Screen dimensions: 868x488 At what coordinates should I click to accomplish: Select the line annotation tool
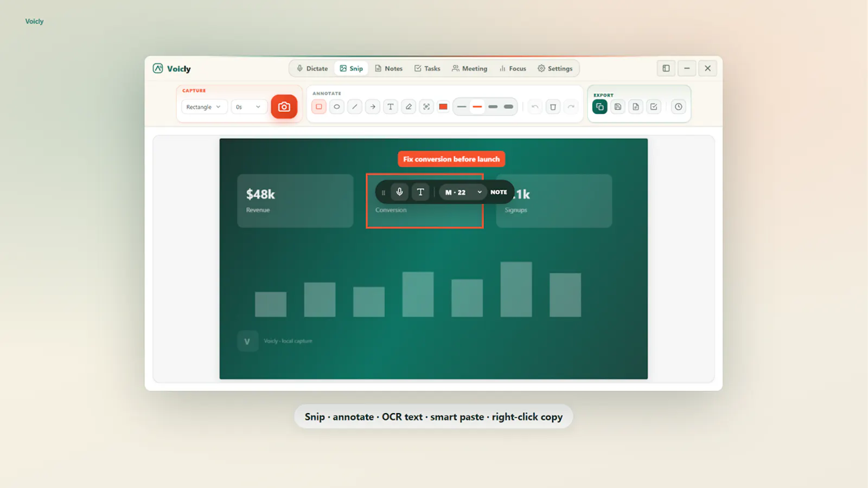(355, 107)
